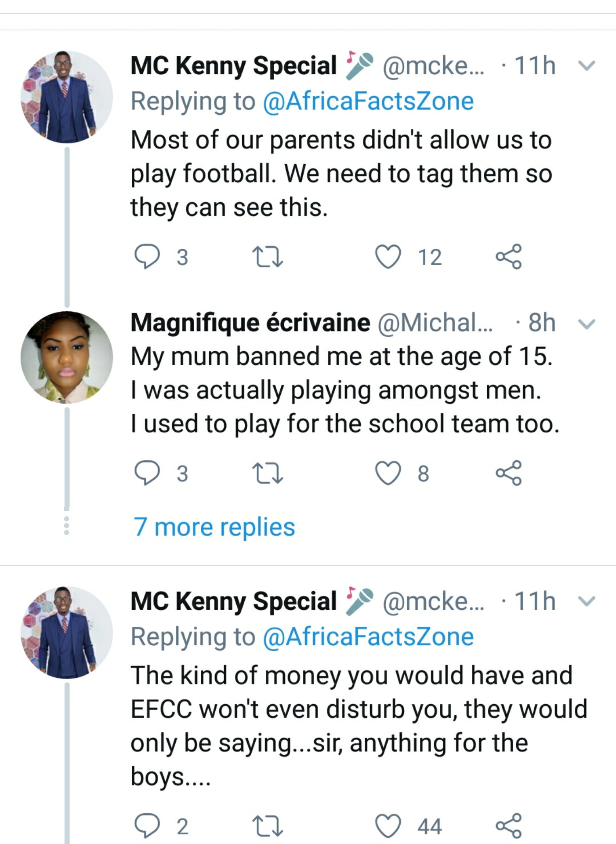Image resolution: width=616 pixels, height=844 pixels.
Task: Share the football parents tweet
Action: [509, 257]
